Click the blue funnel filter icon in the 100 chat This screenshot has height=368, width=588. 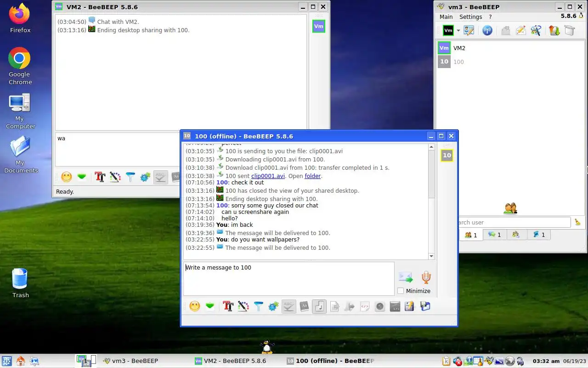(258, 306)
